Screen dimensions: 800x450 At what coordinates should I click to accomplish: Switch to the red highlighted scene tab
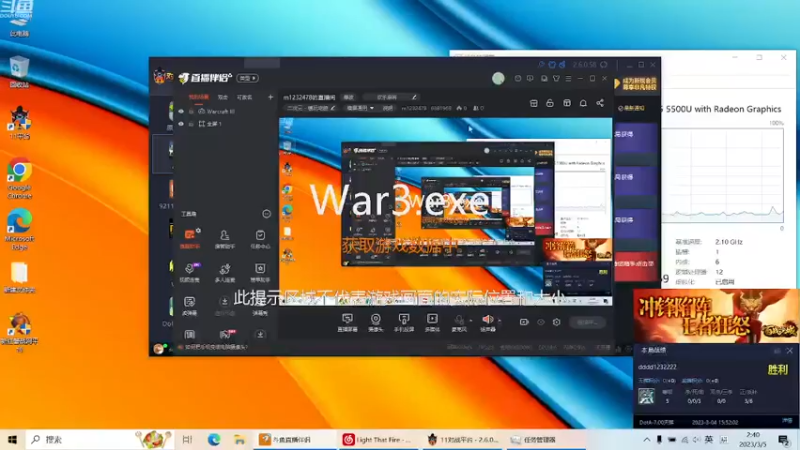[198, 97]
